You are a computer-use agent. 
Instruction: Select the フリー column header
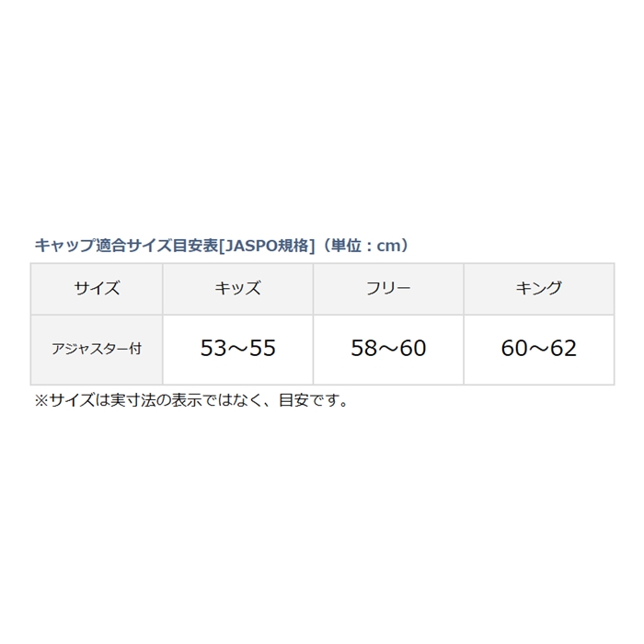click(388, 289)
